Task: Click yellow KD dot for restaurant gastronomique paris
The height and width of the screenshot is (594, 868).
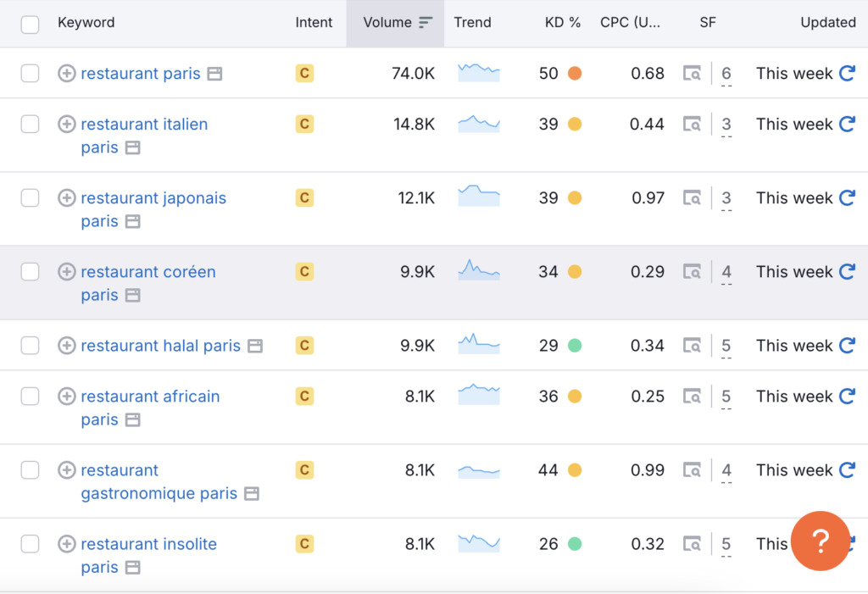Action: point(575,470)
